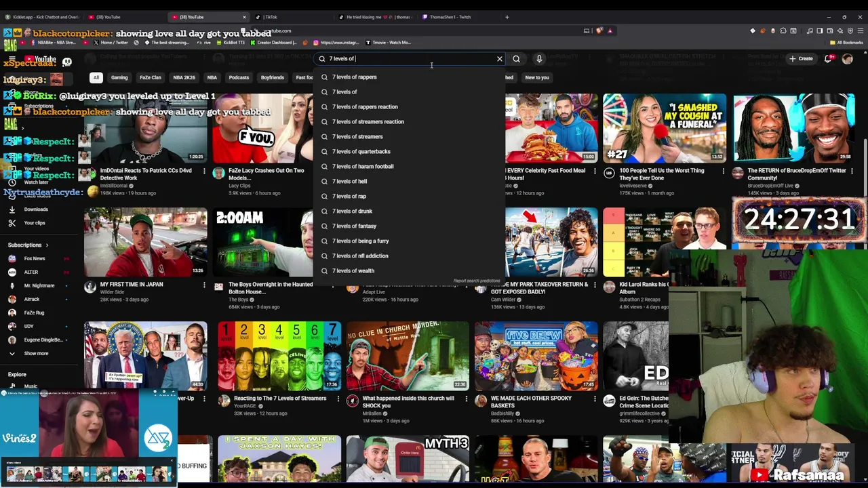The image size is (868, 488).
Task: Open a new browser tab
Action: [x=507, y=17]
